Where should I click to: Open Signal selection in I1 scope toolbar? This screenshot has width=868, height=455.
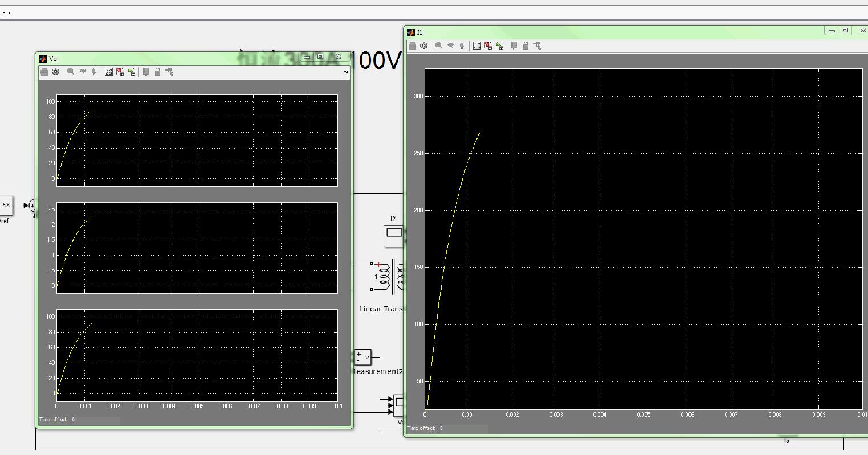click(x=537, y=46)
